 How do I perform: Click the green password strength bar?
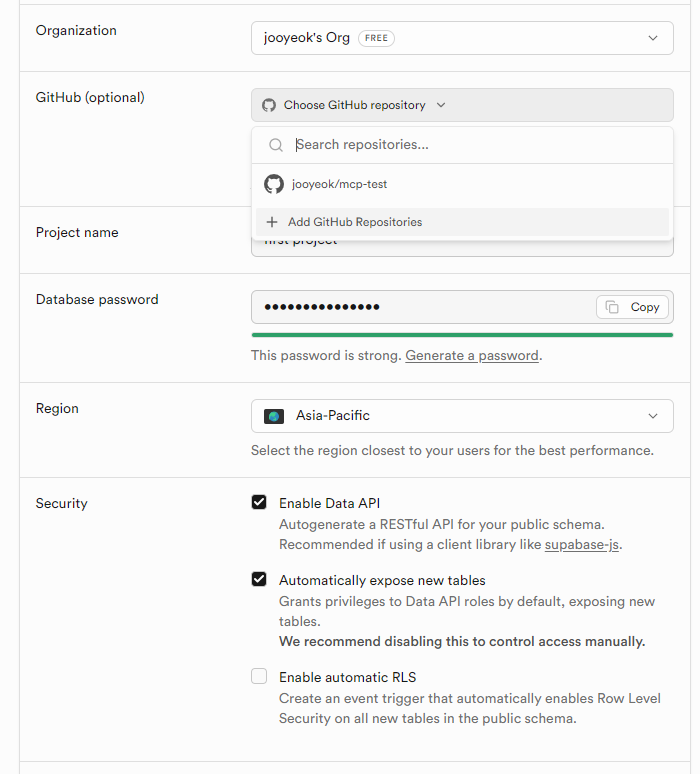pyautogui.click(x=462, y=335)
